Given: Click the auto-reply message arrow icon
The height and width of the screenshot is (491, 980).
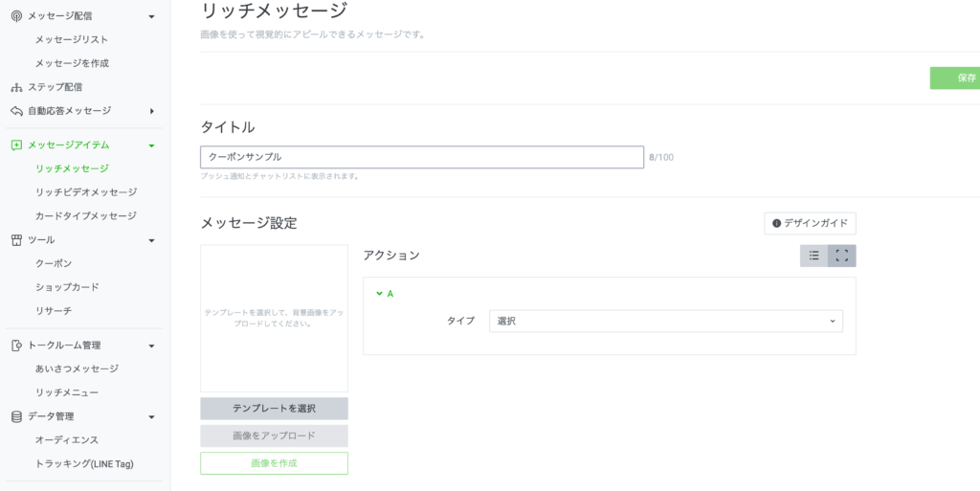Looking at the screenshot, I should pos(16,111).
